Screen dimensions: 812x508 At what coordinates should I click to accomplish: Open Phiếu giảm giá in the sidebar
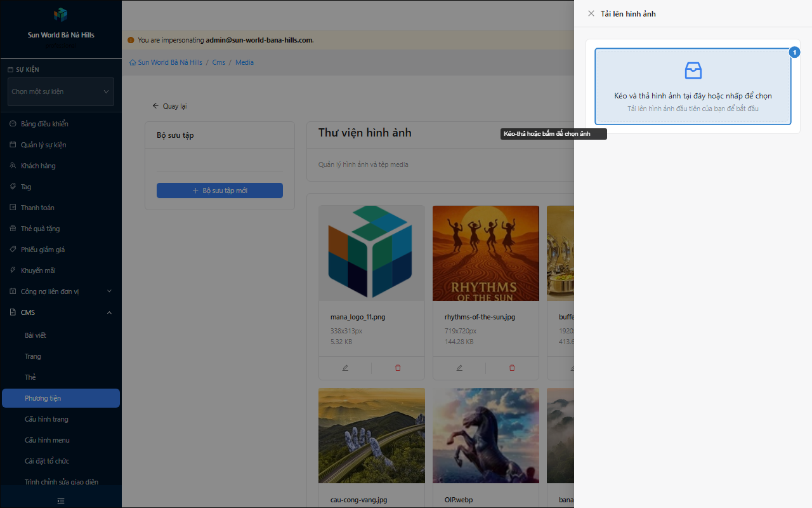61,250
